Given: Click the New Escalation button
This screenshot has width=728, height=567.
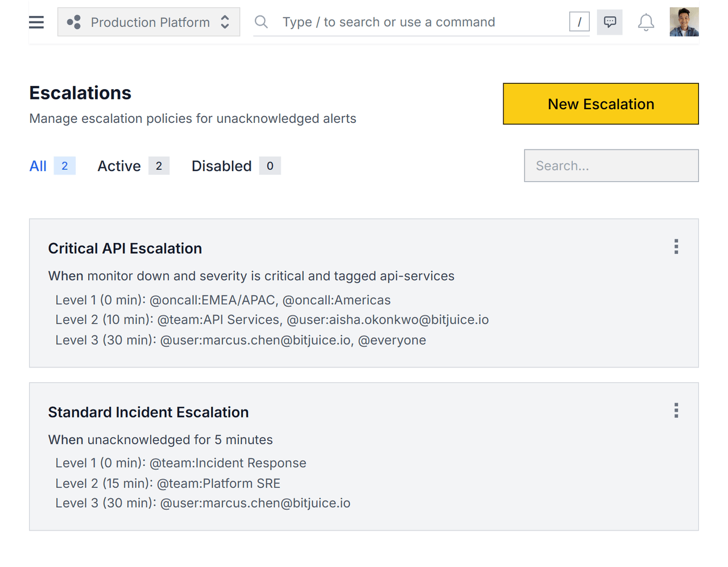Looking at the screenshot, I should (601, 104).
